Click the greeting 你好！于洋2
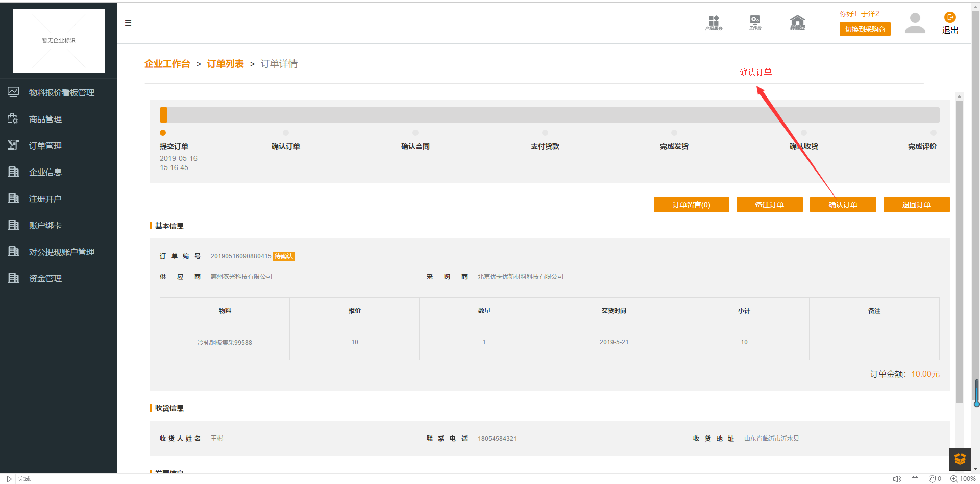The height and width of the screenshot is (484, 980). click(860, 14)
